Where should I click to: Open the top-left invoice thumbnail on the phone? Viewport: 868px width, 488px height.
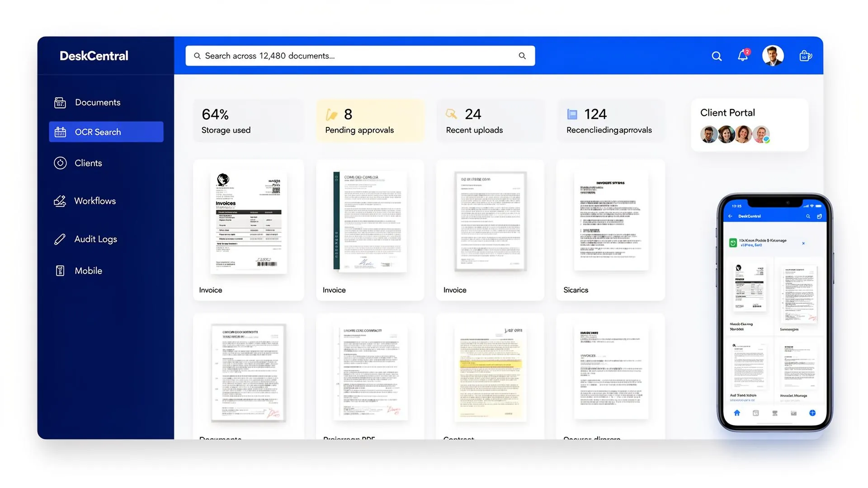(x=749, y=287)
